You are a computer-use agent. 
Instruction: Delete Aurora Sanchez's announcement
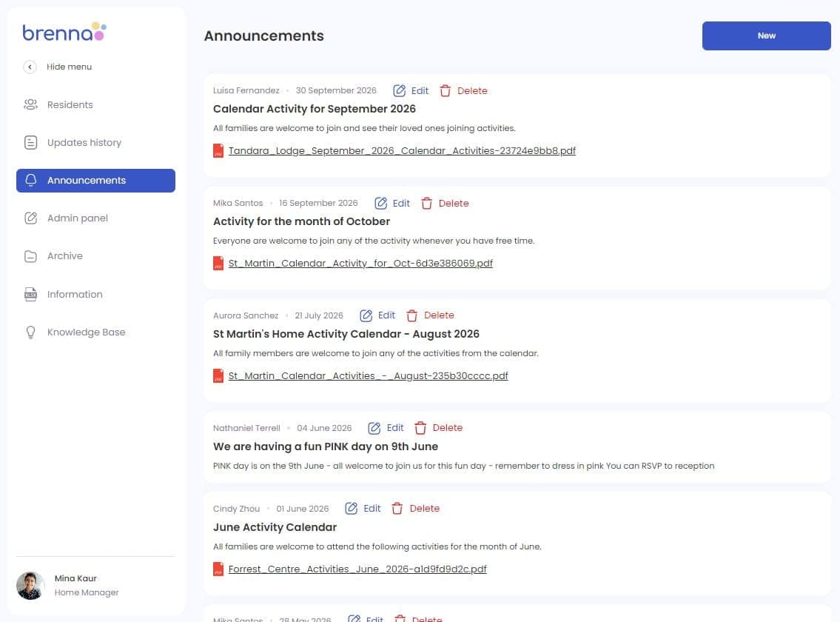(430, 315)
